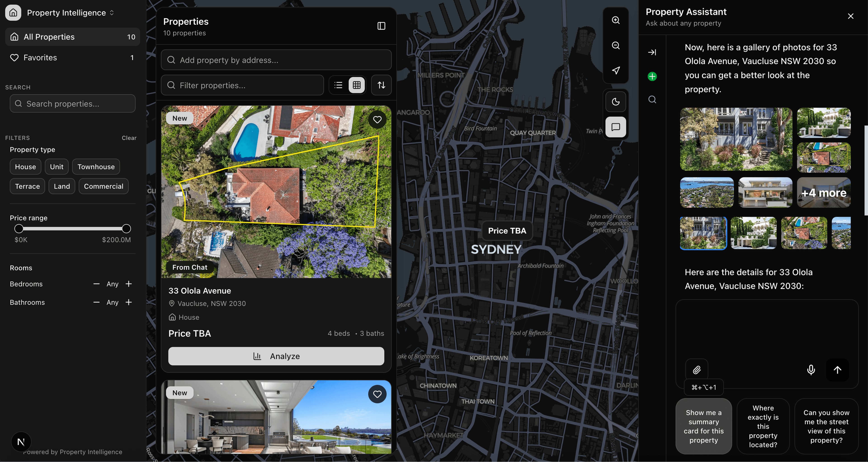Click the attachment paperclip icon
This screenshot has width=868, height=462.
(696, 370)
